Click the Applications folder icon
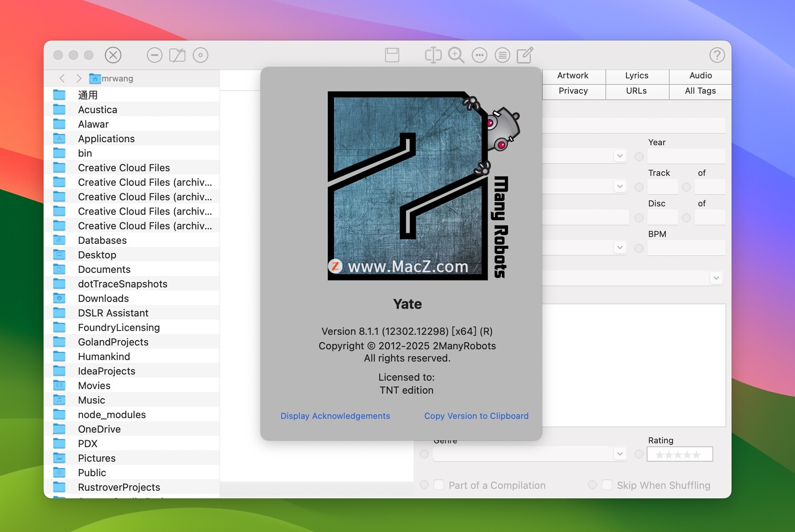This screenshot has height=532, width=795. point(59,139)
